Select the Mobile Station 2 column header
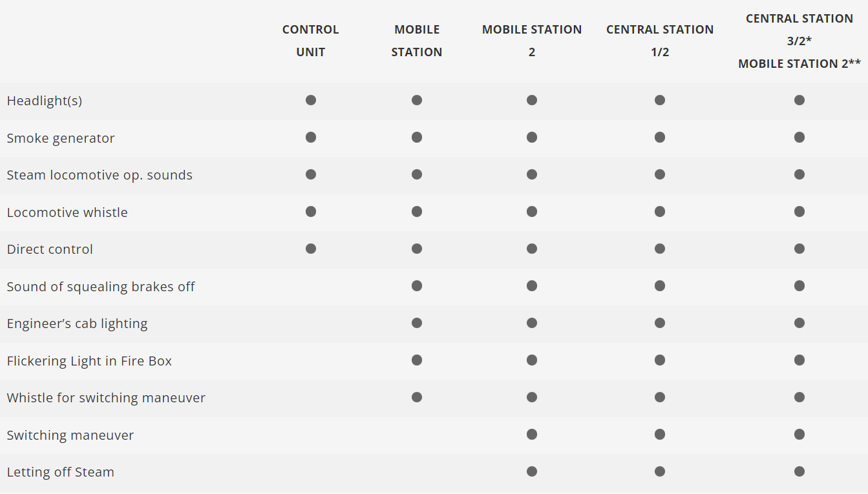The height and width of the screenshot is (494, 868). [x=531, y=41]
